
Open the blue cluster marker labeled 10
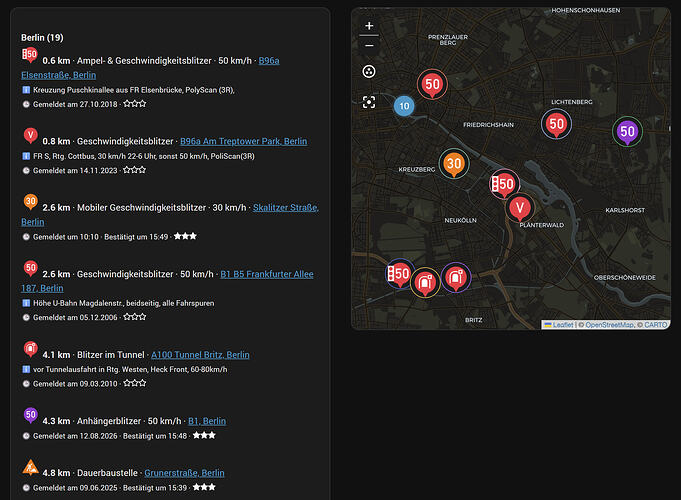(404, 106)
